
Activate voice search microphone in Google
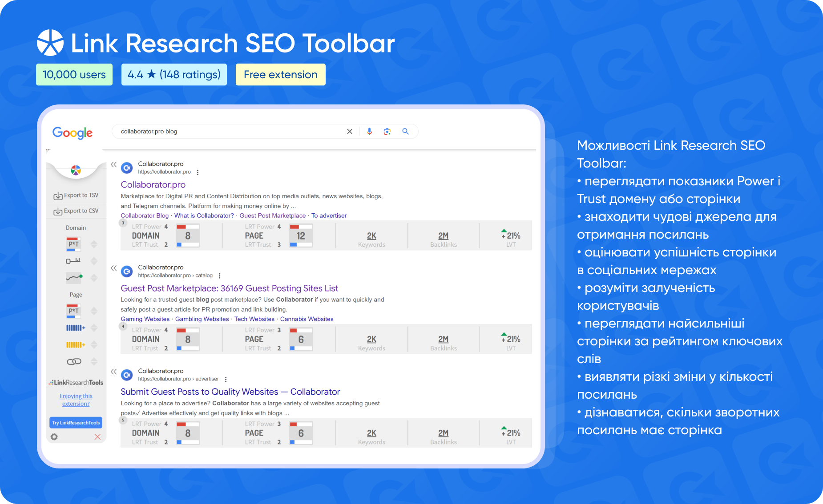click(369, 131)
